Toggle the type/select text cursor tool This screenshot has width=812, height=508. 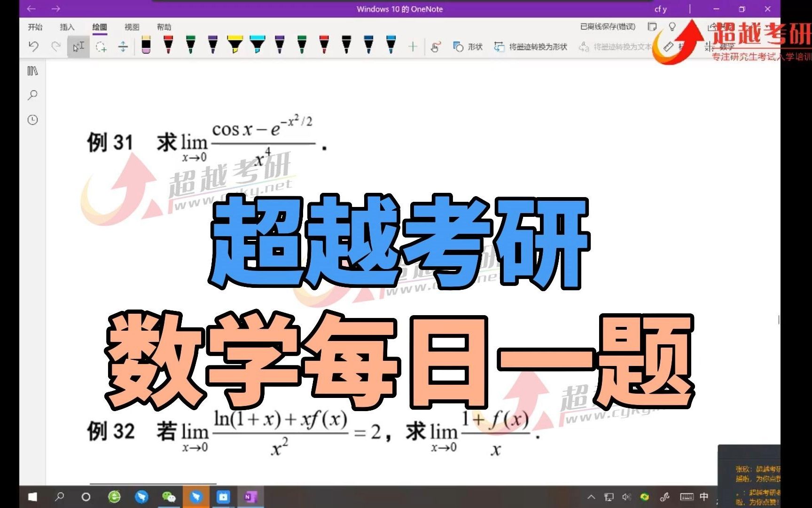click(x=78, y=46)
